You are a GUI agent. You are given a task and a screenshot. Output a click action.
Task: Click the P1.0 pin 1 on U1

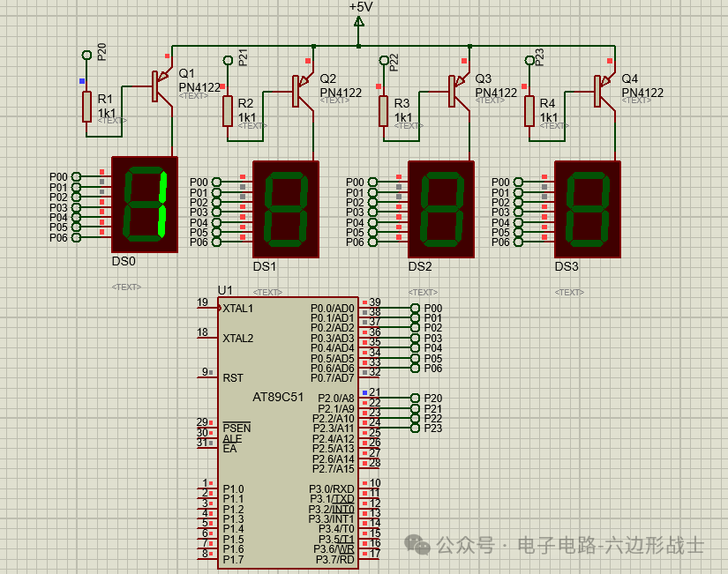(207, 488)
